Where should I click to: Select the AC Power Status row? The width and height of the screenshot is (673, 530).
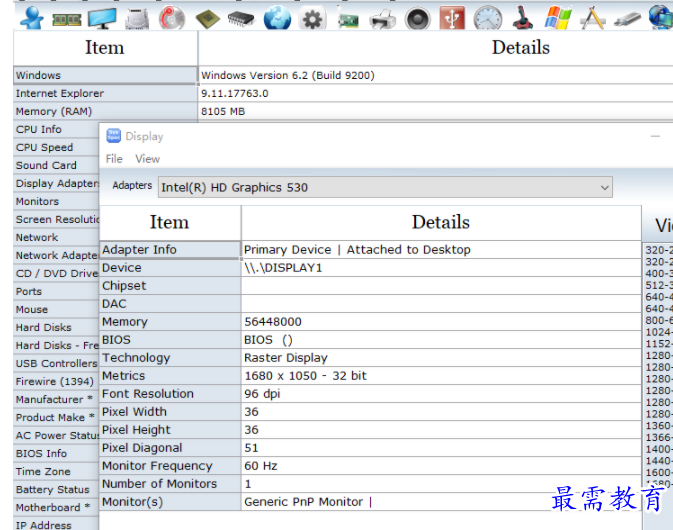56,436
